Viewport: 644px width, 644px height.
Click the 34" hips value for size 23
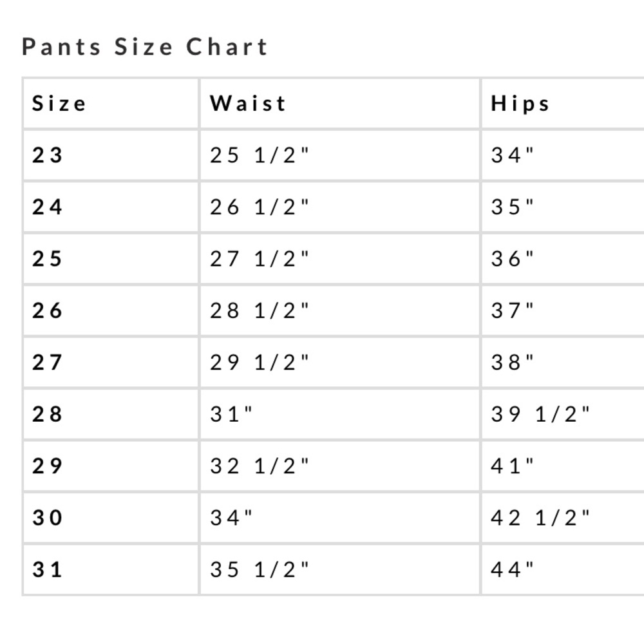512,155
